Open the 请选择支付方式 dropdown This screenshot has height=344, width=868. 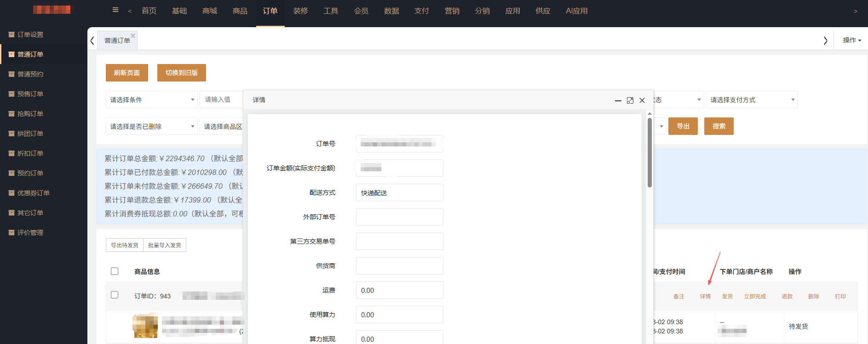click(x=751, y=99)
